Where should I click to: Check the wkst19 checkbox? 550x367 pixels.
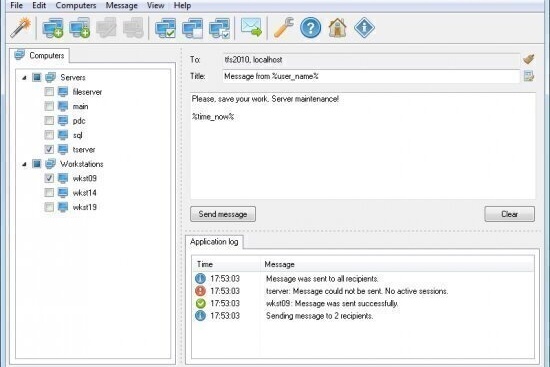49,207
